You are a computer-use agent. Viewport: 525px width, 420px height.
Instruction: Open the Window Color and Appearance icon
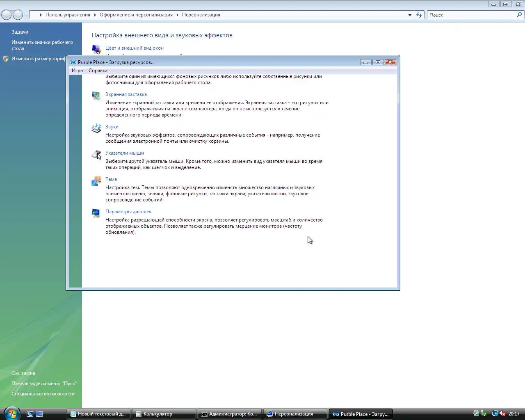click(x=96, y=50)
